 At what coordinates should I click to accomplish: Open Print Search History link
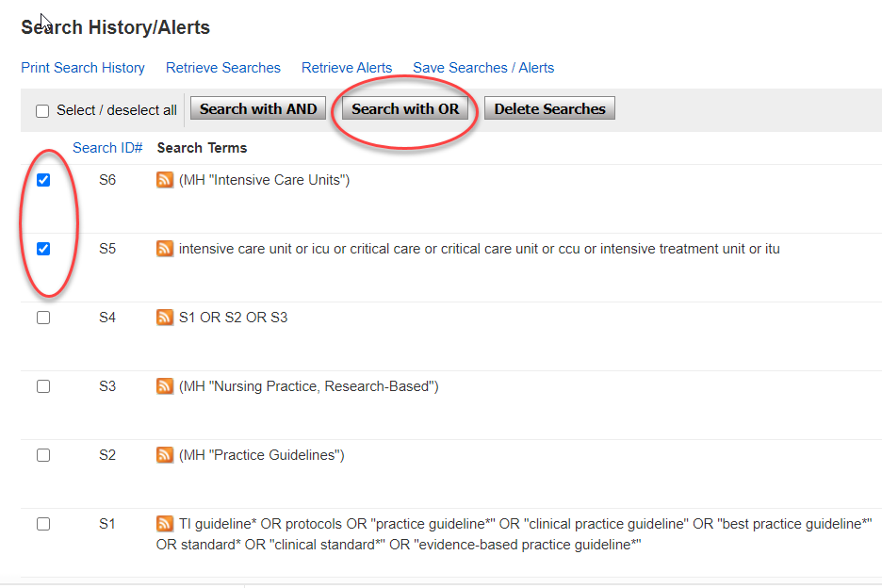(x=83, y=68)
